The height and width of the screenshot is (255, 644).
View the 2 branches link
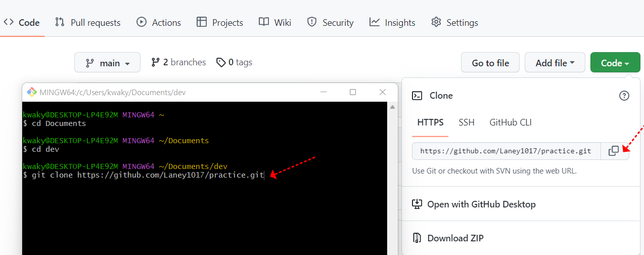point(179,62)
